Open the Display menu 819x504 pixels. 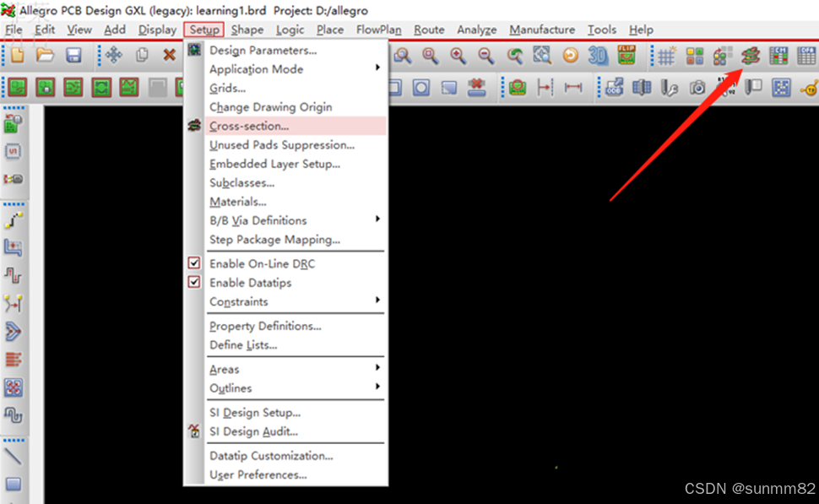pyautogui.click(x=157, y=30)
